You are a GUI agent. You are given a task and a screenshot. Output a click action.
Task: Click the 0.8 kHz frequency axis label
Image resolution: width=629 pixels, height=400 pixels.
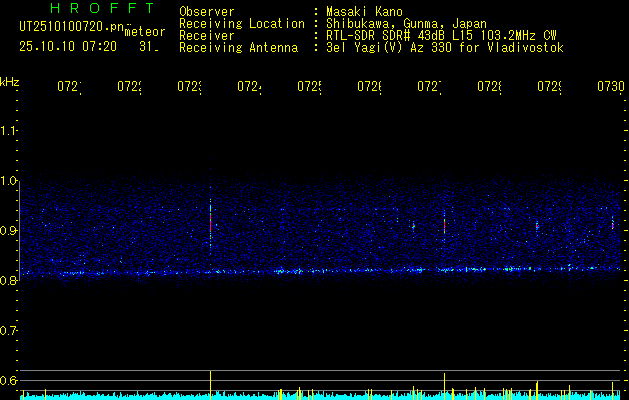(x=8, y=280)
